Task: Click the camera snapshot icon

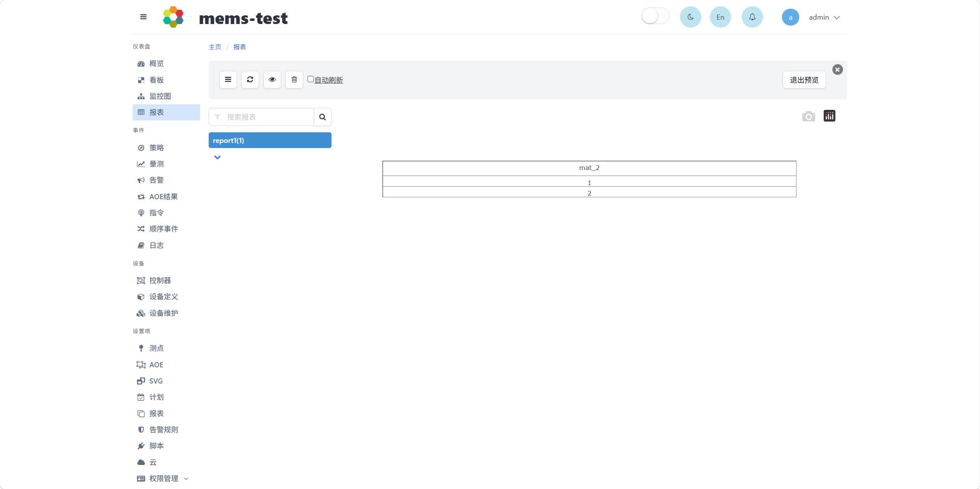Action: [809, 116]
